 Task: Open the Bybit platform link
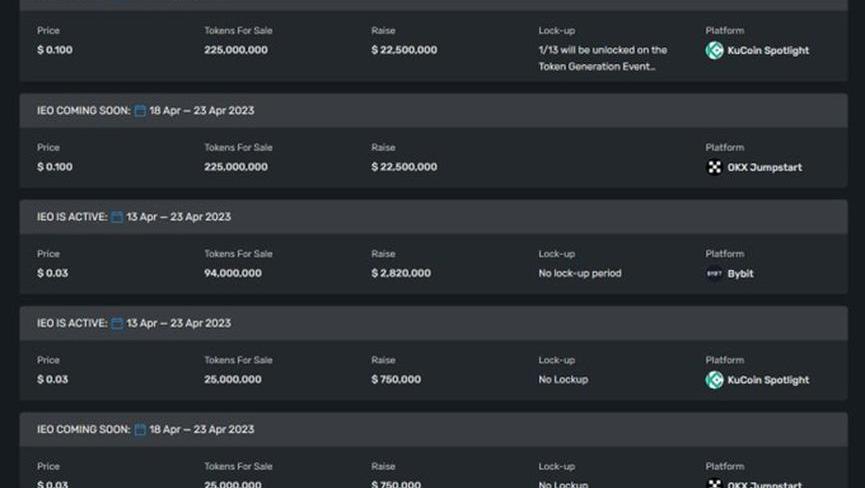click(x=740, y=274)
